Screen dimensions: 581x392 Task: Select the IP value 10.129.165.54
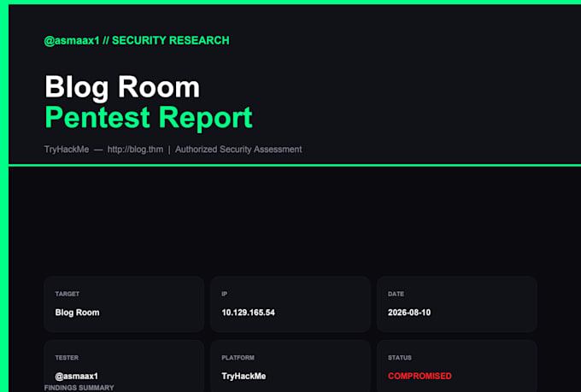coord(249,313)
